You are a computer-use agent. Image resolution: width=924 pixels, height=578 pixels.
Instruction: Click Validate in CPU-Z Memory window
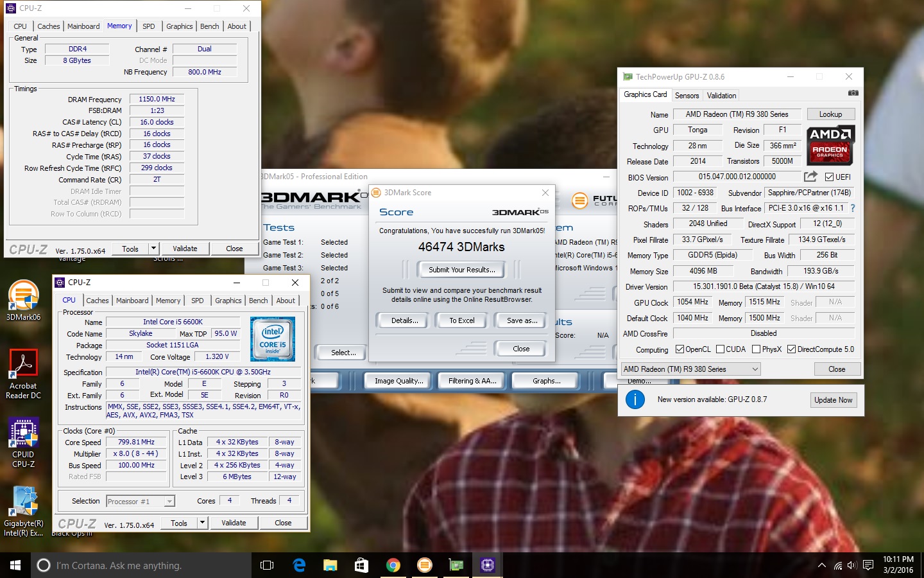185,249
